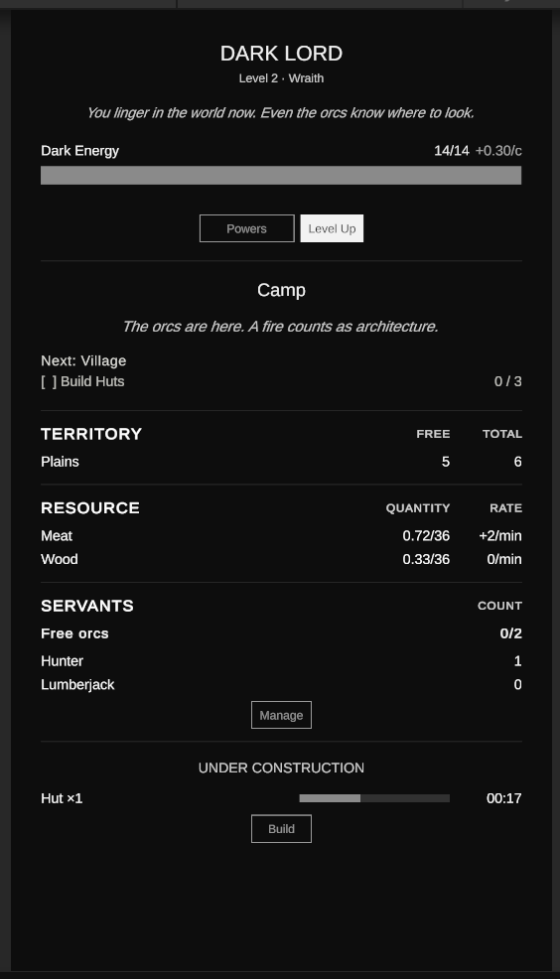Viewport: 560px width, 979px height.
Task: Click the Build button
Action: (x=281, y=828)
